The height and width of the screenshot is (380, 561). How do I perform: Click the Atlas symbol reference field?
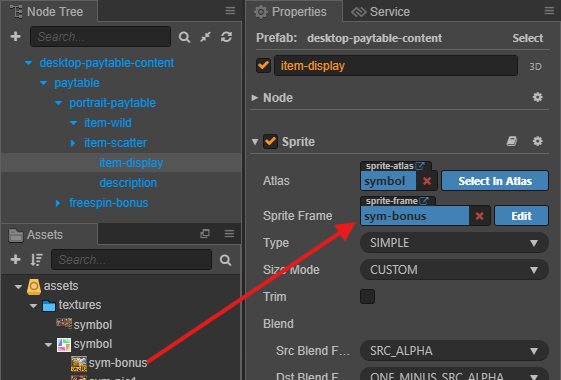click(389, 181)
